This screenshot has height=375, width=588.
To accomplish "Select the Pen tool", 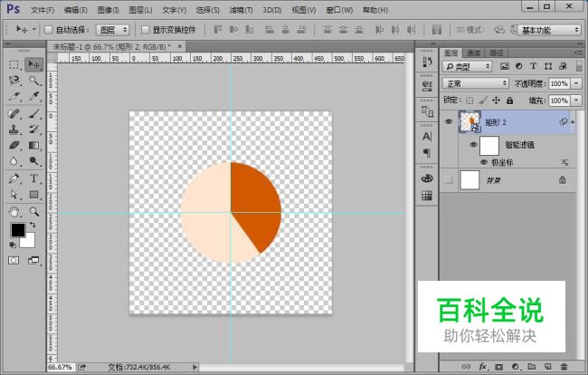I will pyautogui.click(x=14, y=178).
